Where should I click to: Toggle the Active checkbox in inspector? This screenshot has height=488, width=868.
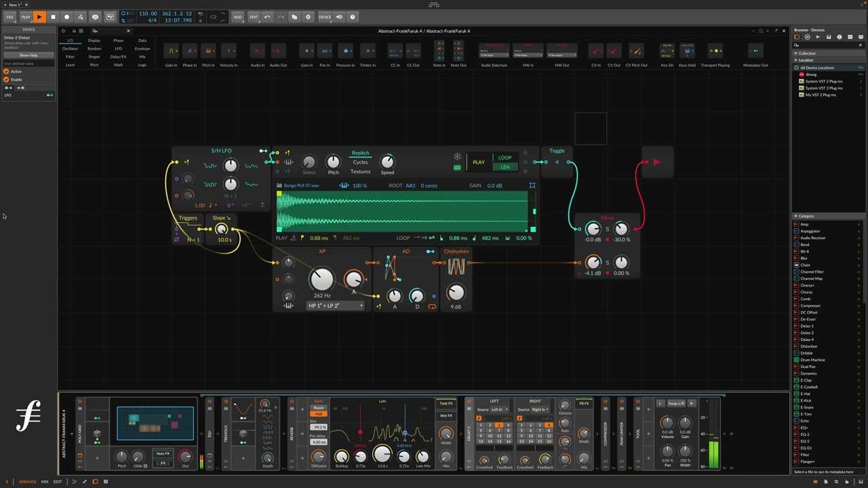click(x=6, y=71)
